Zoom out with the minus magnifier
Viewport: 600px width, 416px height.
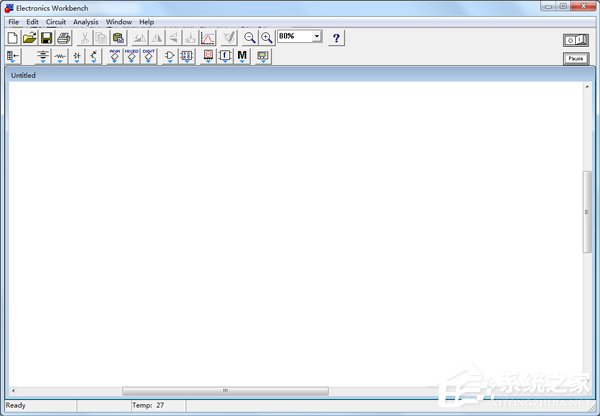coord(249,38)
